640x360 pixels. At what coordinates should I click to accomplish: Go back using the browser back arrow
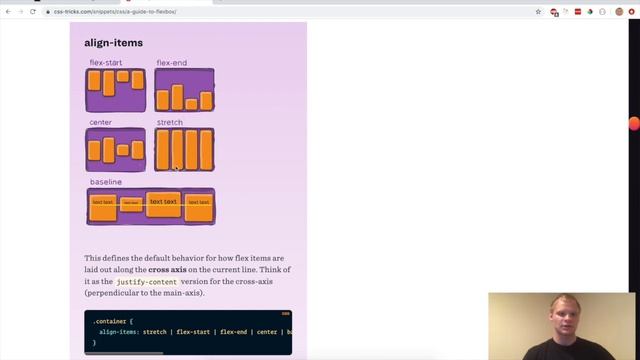coord(8,12)
